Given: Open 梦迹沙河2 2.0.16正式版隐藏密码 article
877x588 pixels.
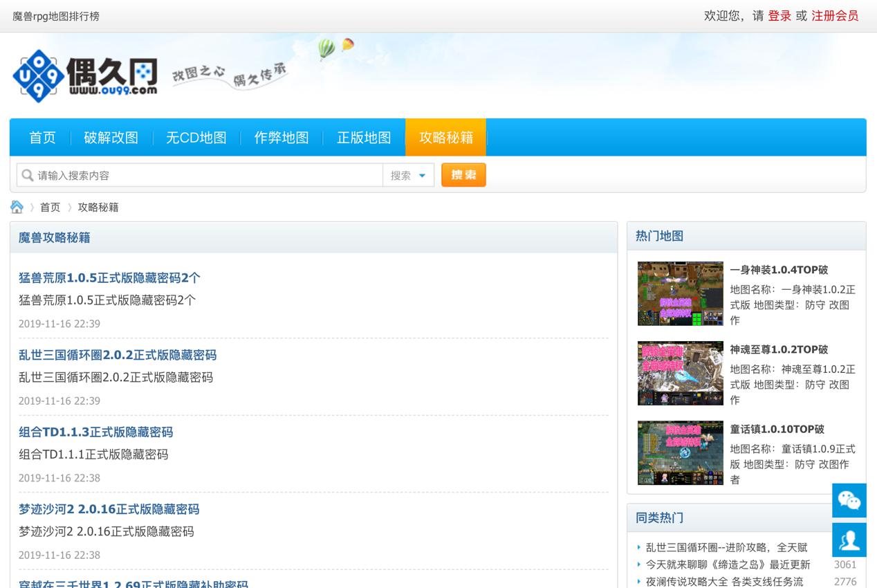Looking at the screenshot, I should pyautogui.click(x=109, y=509).
